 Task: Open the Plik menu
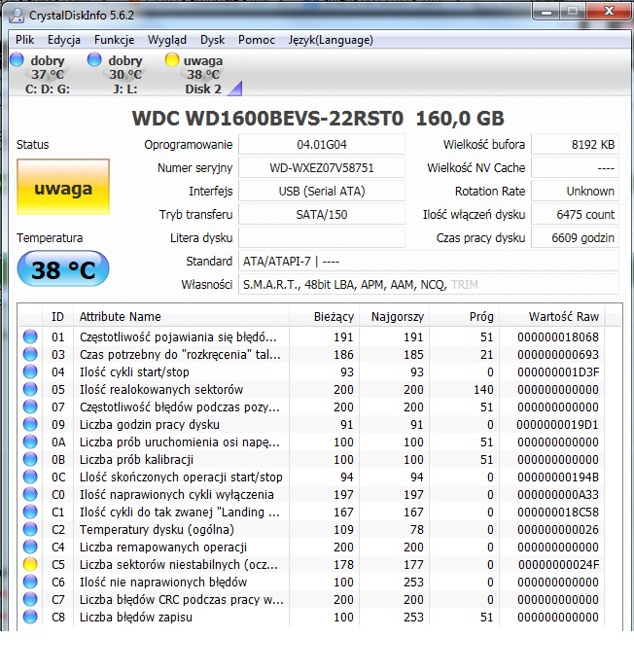[25, 40]
